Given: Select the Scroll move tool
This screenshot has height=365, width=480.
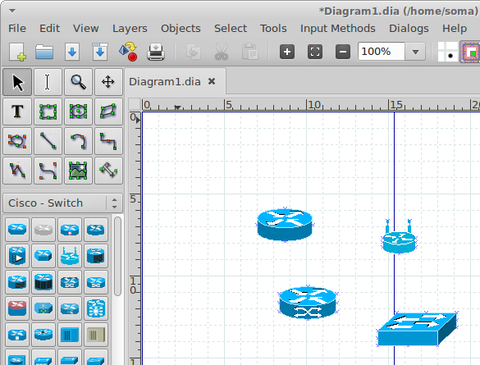Looking at the screenshot, I should (108, 82).
